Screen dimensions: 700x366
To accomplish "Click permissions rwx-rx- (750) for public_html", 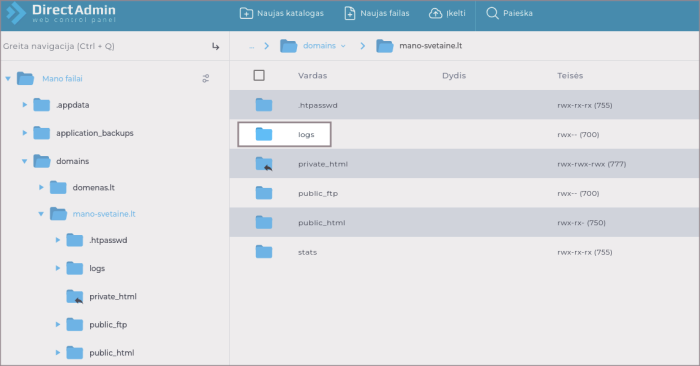I will [x=581, y=223].
